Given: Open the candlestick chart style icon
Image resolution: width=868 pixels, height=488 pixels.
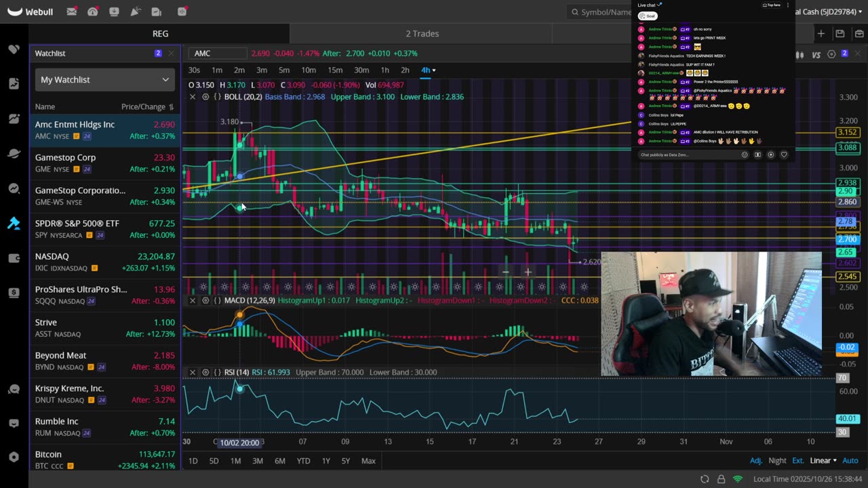Looking at the screenshot, I should (800, 54).
